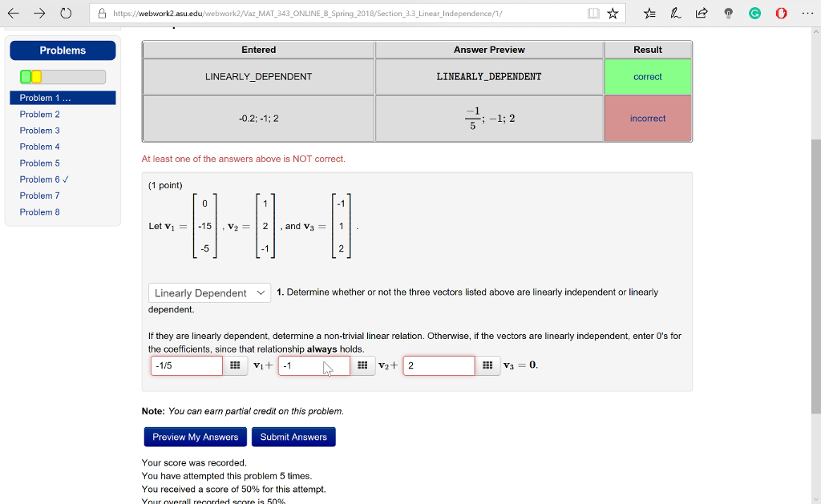Screen dimensions: 821x504
Task: Open the equation editor next to v2 coefficient
Action: [363, 365]
